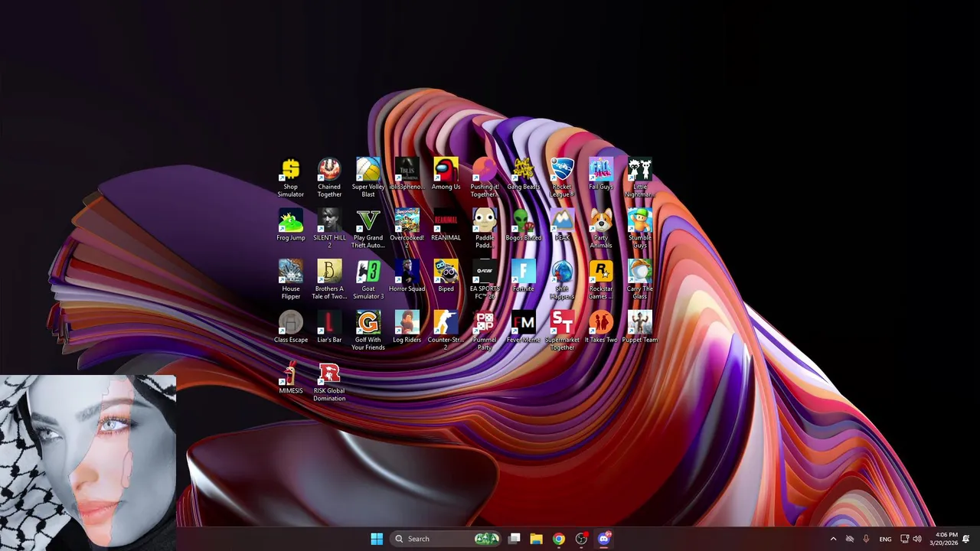Click the PEAK mountain shortcut

pos(562,225)
